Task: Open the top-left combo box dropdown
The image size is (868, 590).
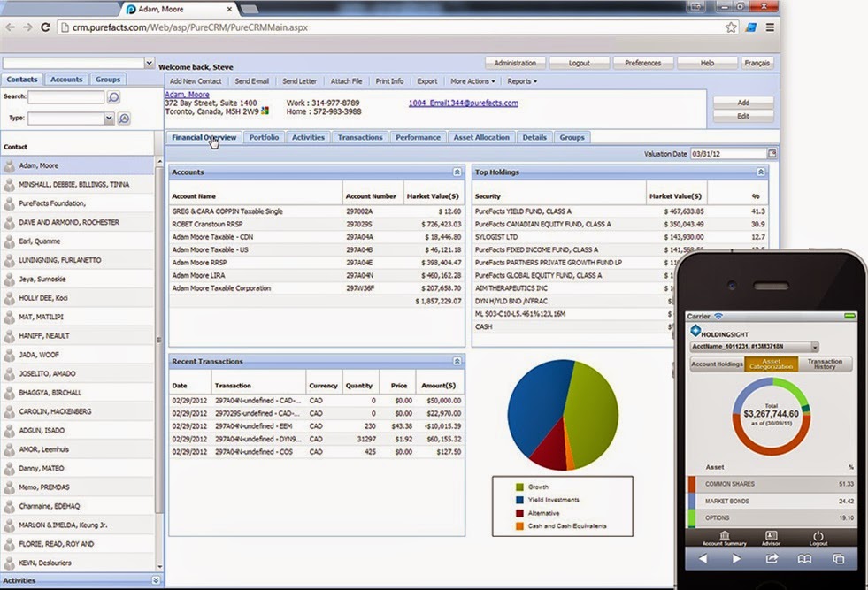Action: tap(149, 63)
